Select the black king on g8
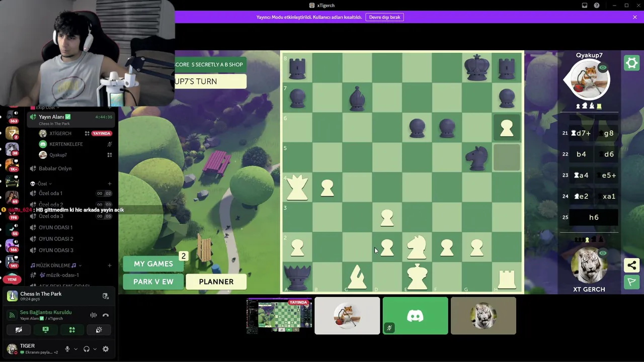The height and width of the screenshot is (362, 644). coord(476,68)
